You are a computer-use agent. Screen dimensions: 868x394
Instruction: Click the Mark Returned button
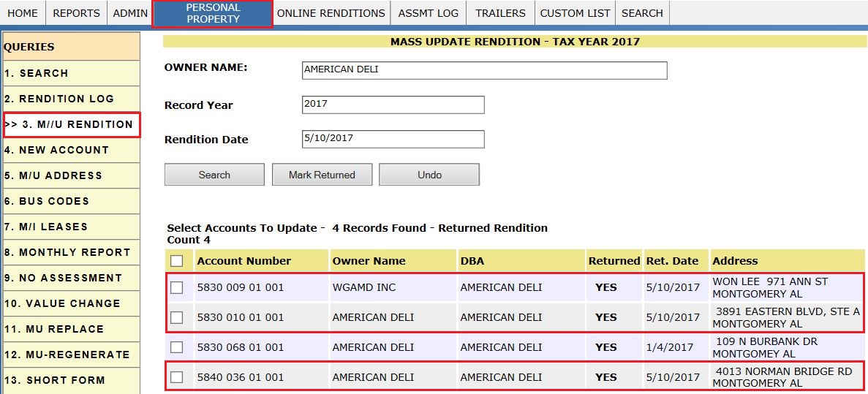(322, 174)
